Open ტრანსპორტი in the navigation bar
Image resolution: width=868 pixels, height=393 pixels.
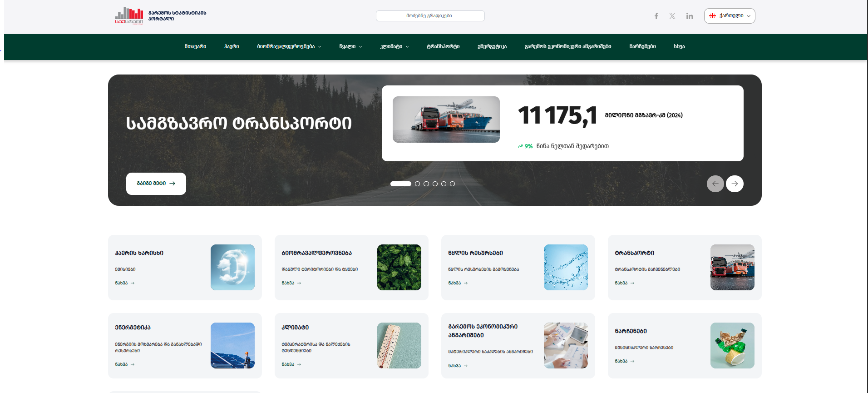pyautogui.click(x=443, y=47)
